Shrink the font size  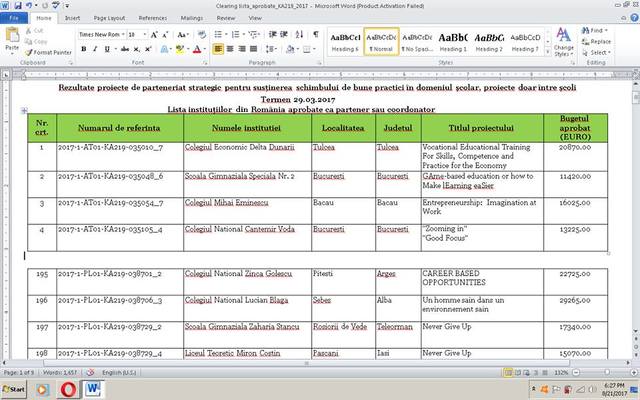[165, 35]
